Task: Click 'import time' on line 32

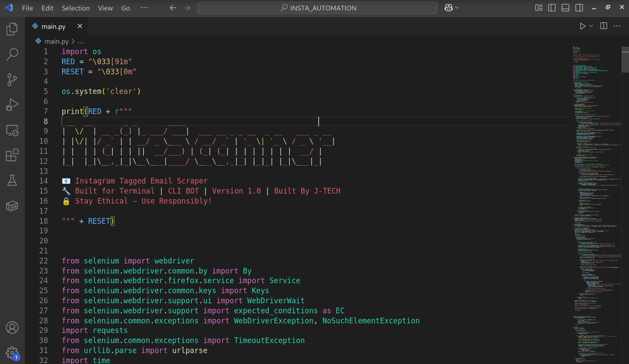Action: [86, 360]
